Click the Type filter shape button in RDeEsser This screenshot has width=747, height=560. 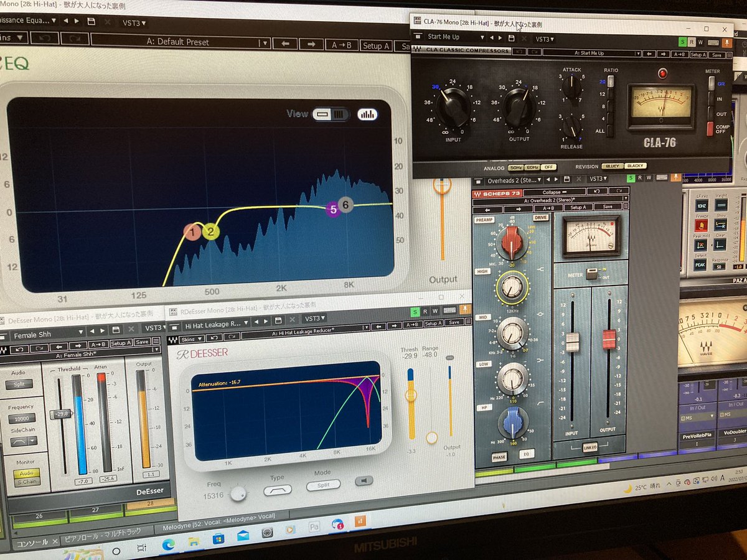(x=278, y=490)
